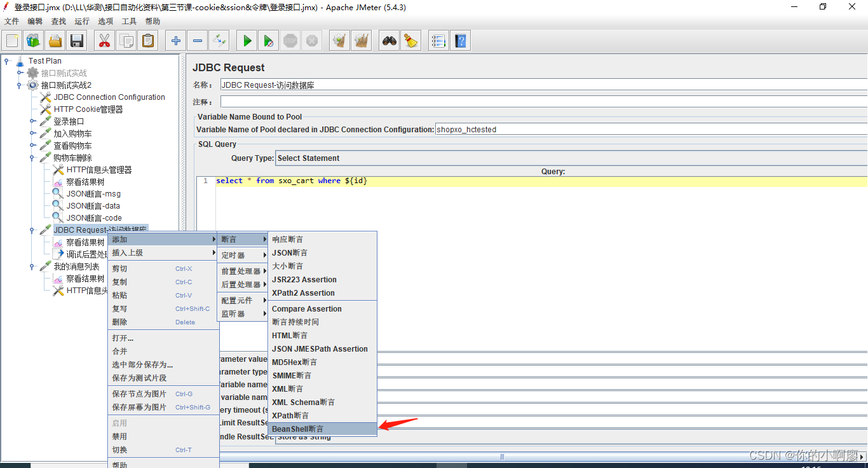Expand the 定时器 submenu
This screenshot has width=868, height=468.
point(243,256)
